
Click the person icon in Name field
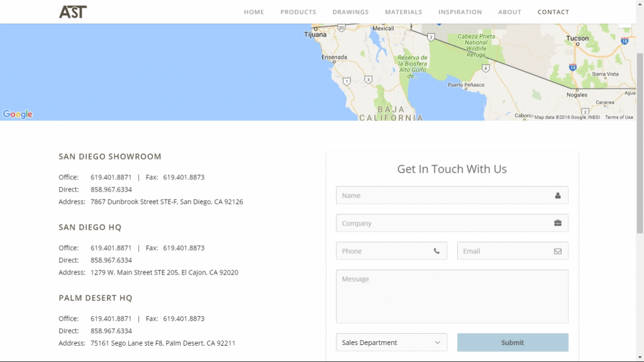point(557,196)
